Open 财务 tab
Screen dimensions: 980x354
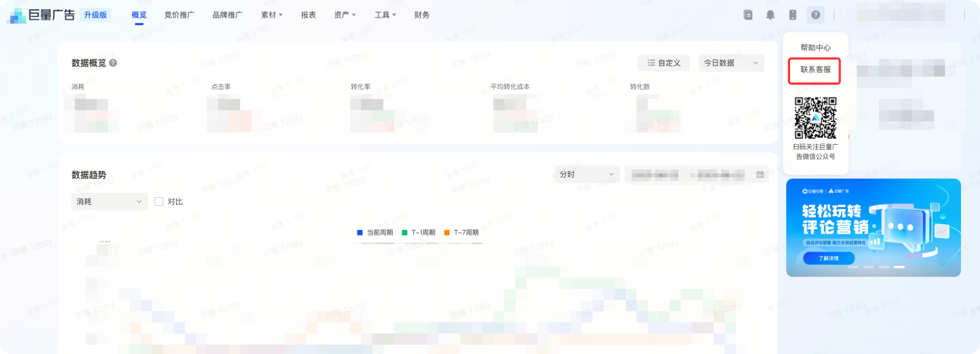click(422, 15)
